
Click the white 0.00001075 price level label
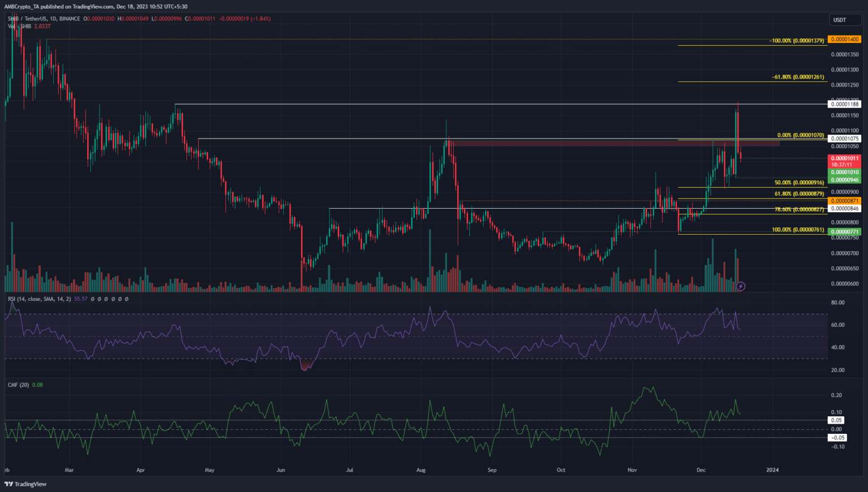[844, 139]
